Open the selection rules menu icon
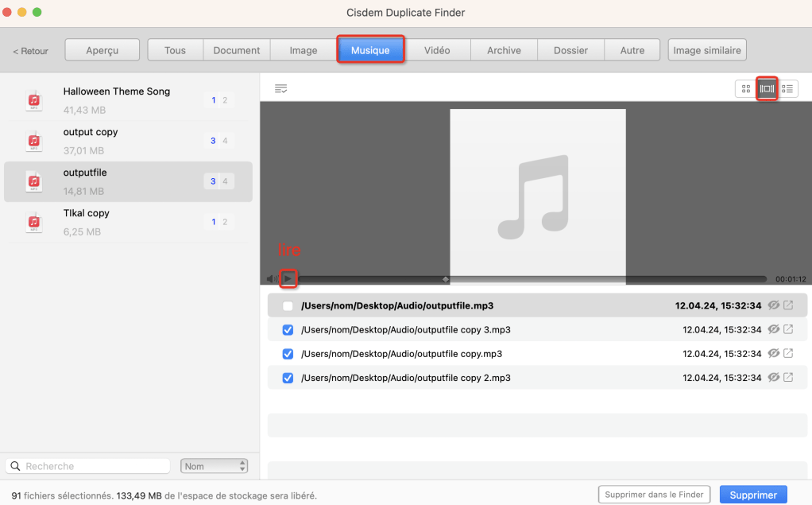 click(280, 89)
